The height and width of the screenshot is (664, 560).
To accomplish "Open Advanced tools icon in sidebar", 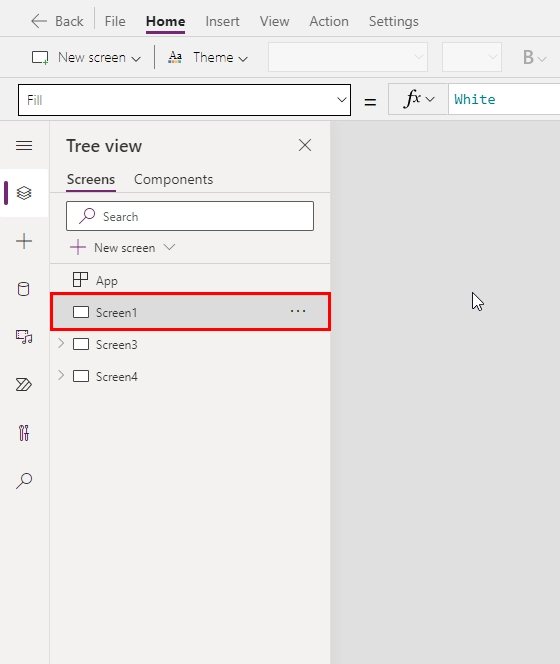I will pos(24,433).
